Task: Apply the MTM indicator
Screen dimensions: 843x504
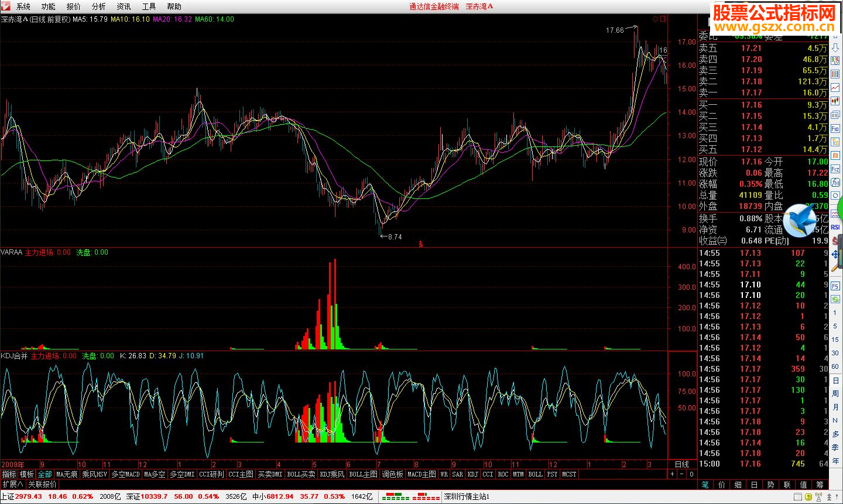Action: pos(518,474)
